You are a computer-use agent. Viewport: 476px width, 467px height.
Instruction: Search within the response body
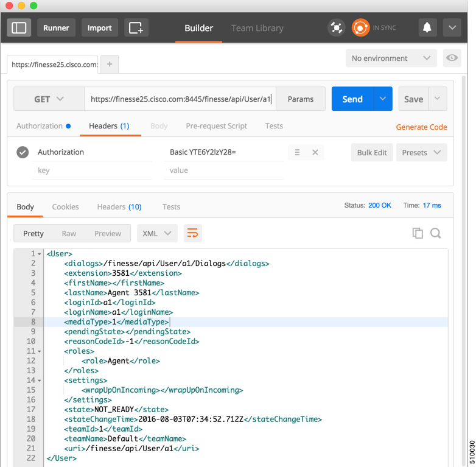(436, 233)
